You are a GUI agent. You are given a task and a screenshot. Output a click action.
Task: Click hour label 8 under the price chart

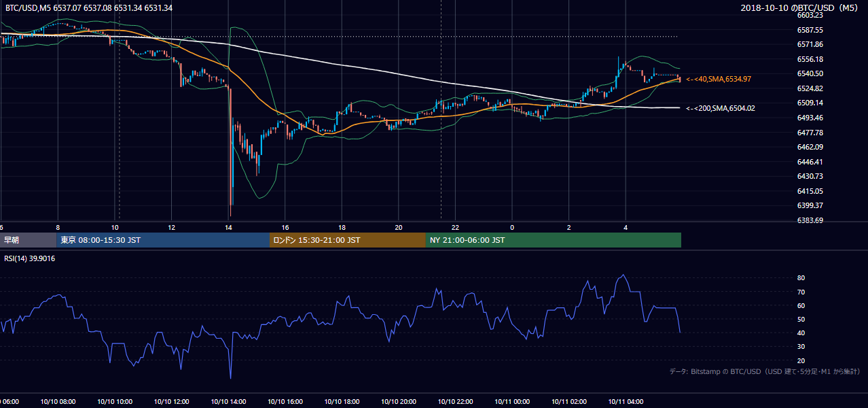(58, 227)
